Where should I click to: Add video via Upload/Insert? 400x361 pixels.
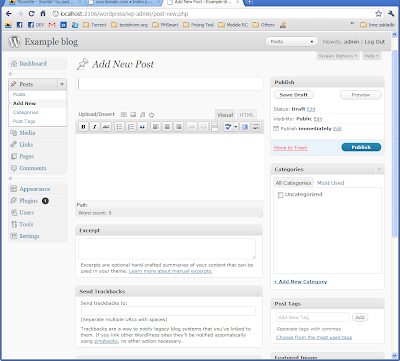[x=133, y=115]
